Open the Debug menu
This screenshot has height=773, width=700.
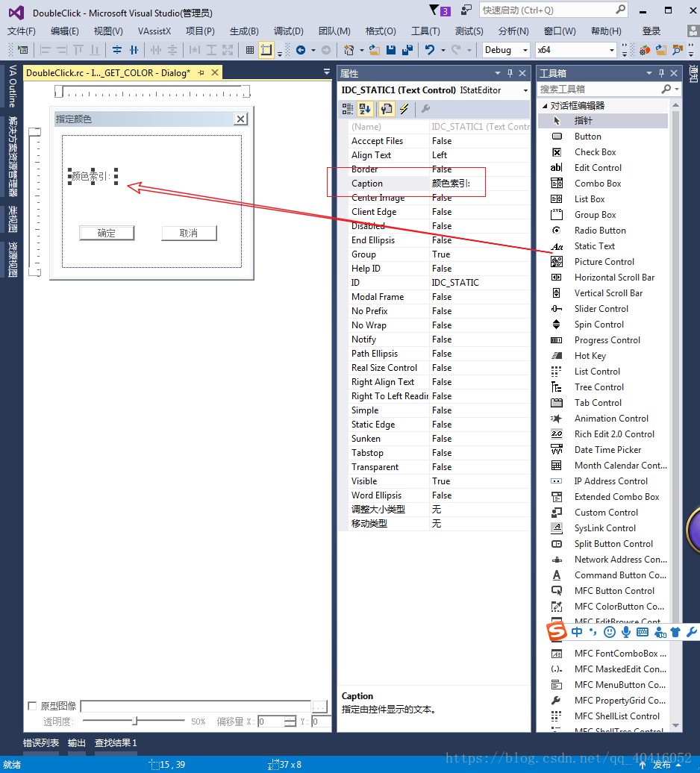pyautogui.click(x=288, y=31)
